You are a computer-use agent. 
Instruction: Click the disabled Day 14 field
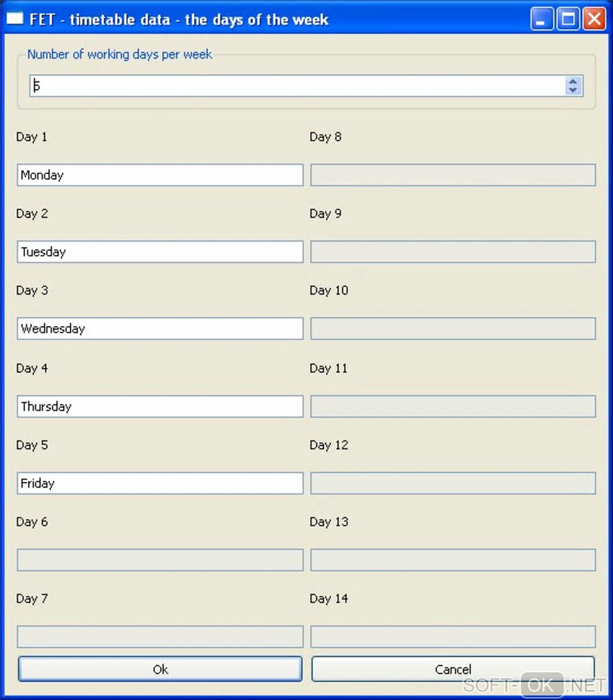[x=453, y=637]
